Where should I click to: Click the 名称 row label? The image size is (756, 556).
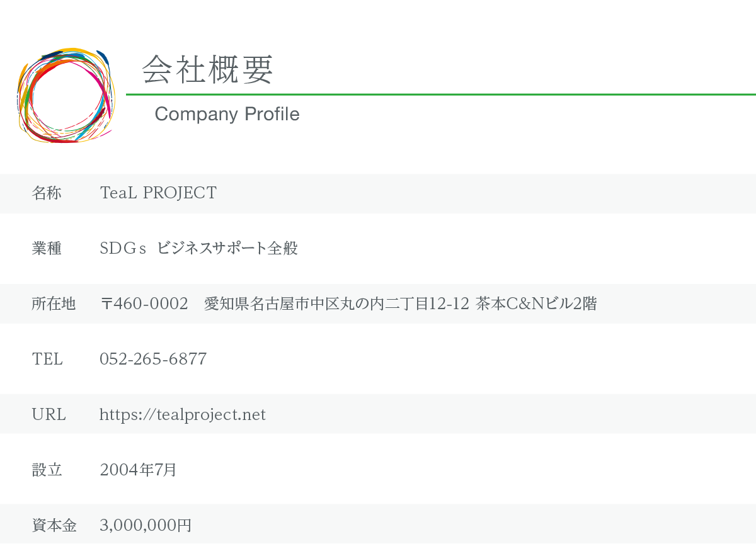coord(47,193)
